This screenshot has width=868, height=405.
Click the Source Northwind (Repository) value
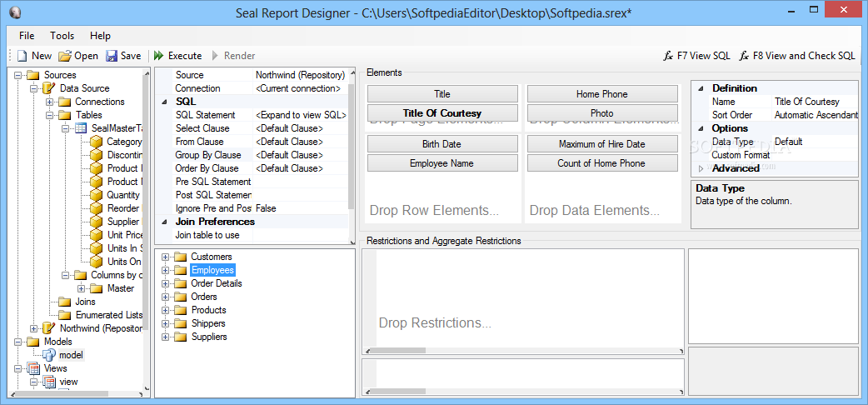pos(301,75)
